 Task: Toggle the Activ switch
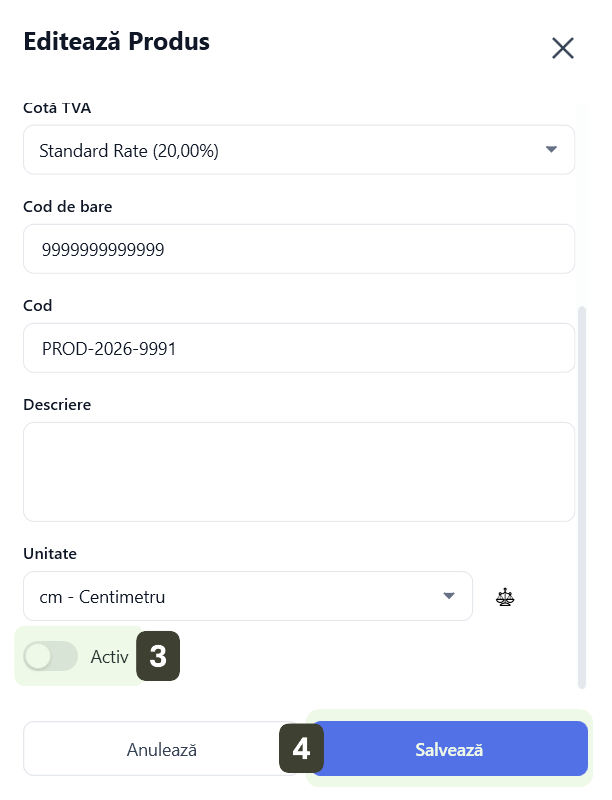[x=51, y=656]
